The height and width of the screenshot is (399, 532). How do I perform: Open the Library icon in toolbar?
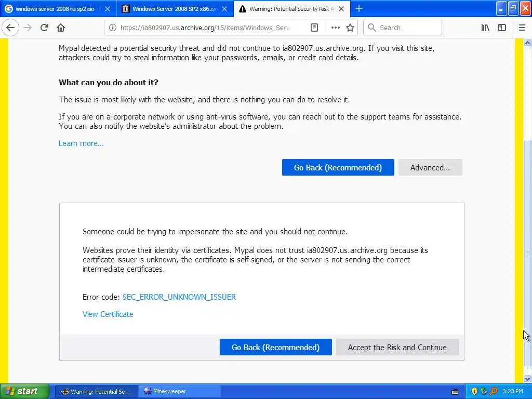point(485,28)
